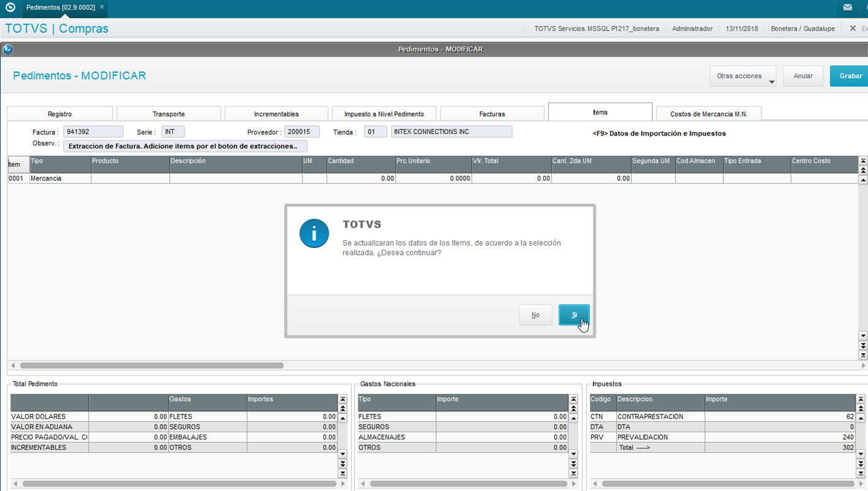Switch to the Registro tab

tap(60, 114)
